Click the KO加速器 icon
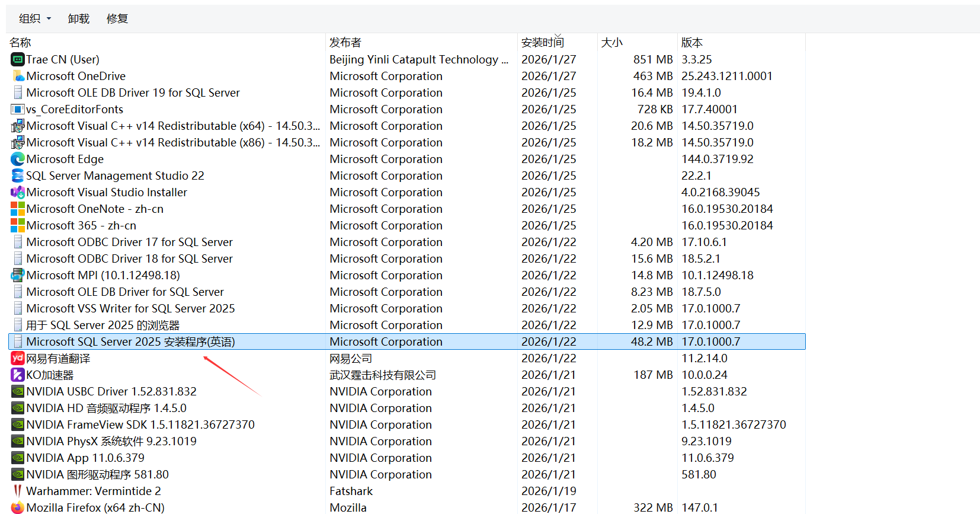 18,375
